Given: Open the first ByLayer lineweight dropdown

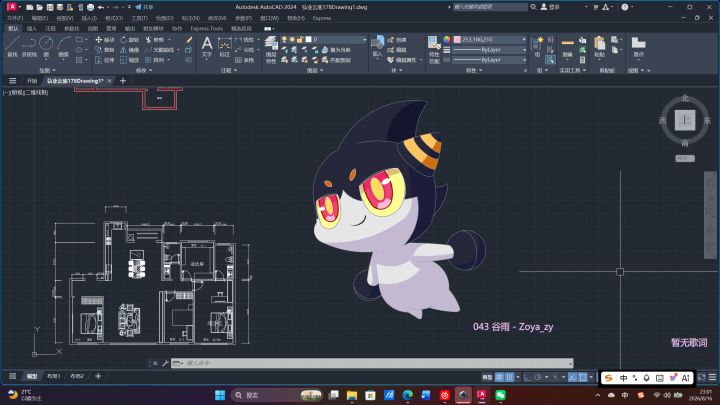Looking at the screenshot, I should coord(489,50).
